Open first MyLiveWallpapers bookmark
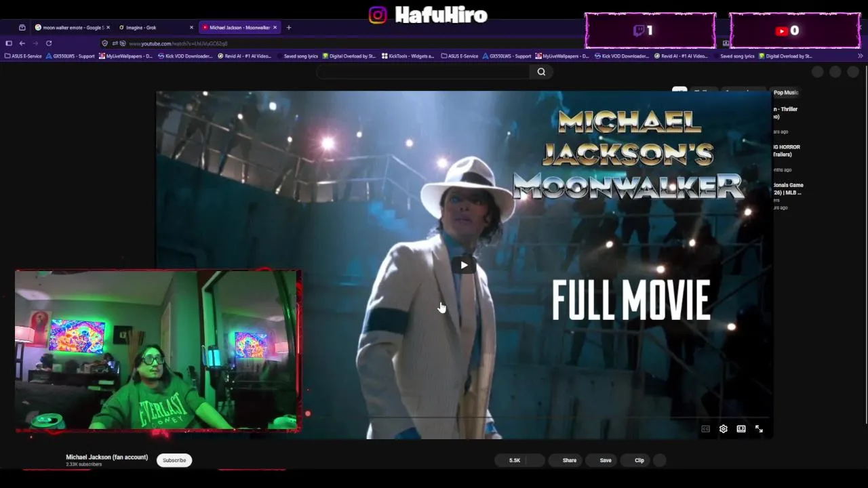The height and width of the screenshot is (488, 868). pyautogui.click(x=125, y=56)
